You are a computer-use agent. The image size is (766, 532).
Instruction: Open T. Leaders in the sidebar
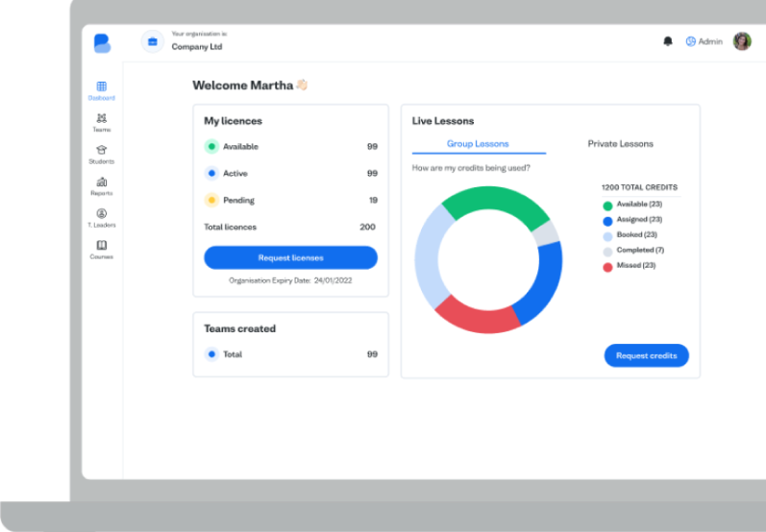pyautogui.click(x=101, y=214)
